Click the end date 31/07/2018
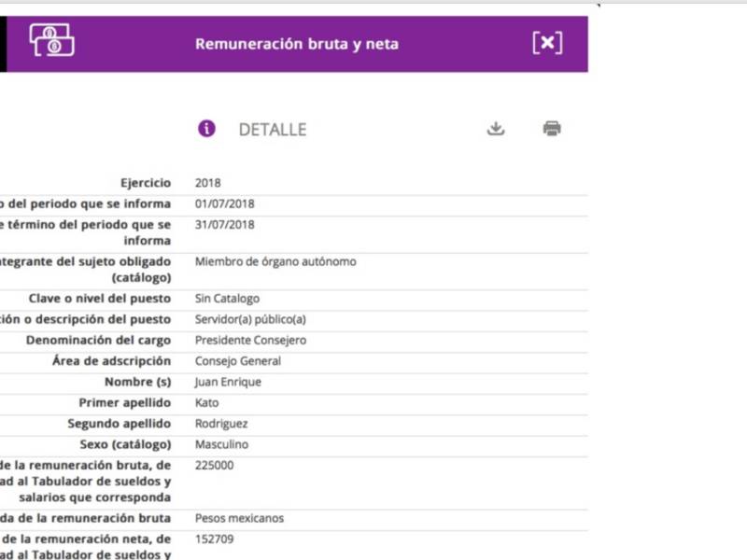The width and height of the screenshot is (747, 560). [224, 225]
